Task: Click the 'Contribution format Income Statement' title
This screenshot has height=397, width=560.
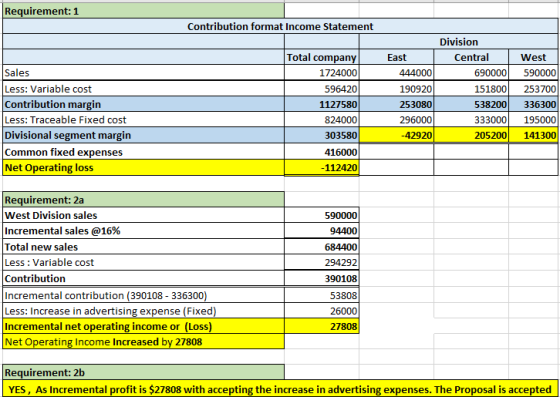Action: pyautogui.click(x=280, y=26)
